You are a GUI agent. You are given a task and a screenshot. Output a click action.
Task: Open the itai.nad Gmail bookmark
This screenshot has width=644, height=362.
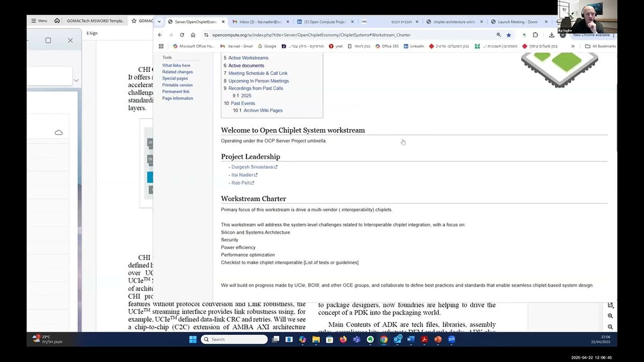tap(239, 46)
